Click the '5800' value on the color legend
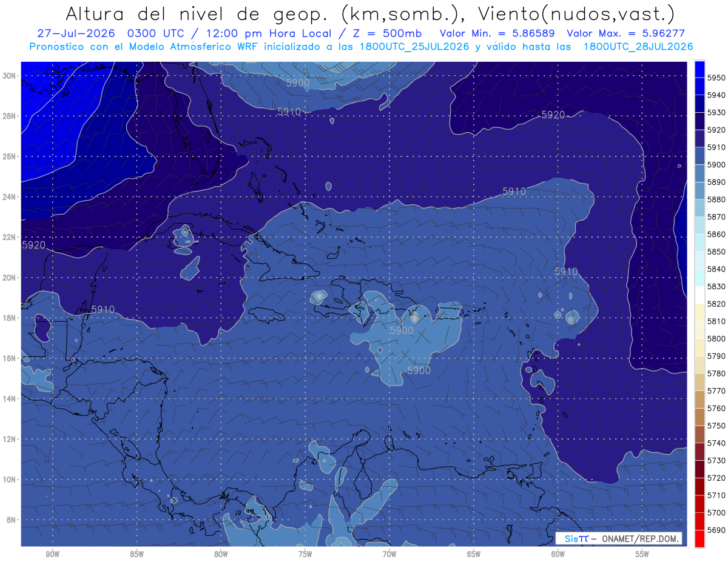This screenshot has width=728, height=562. [x=716, y=338]
